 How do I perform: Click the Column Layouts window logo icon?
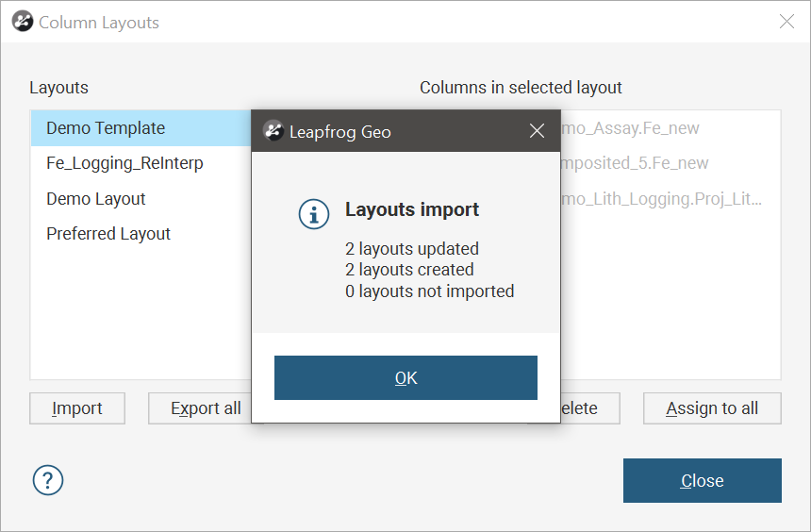23,22
